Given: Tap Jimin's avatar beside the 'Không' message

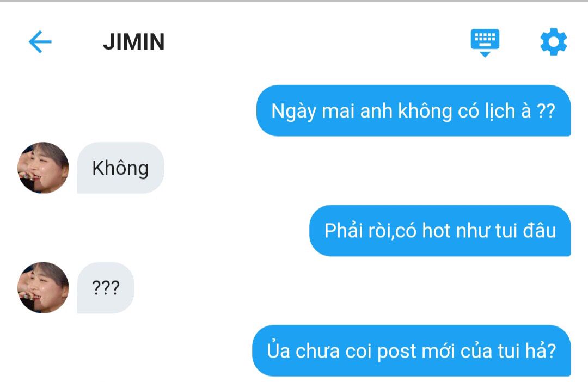Looking at the screenshot, I should [x=43, y=168].
